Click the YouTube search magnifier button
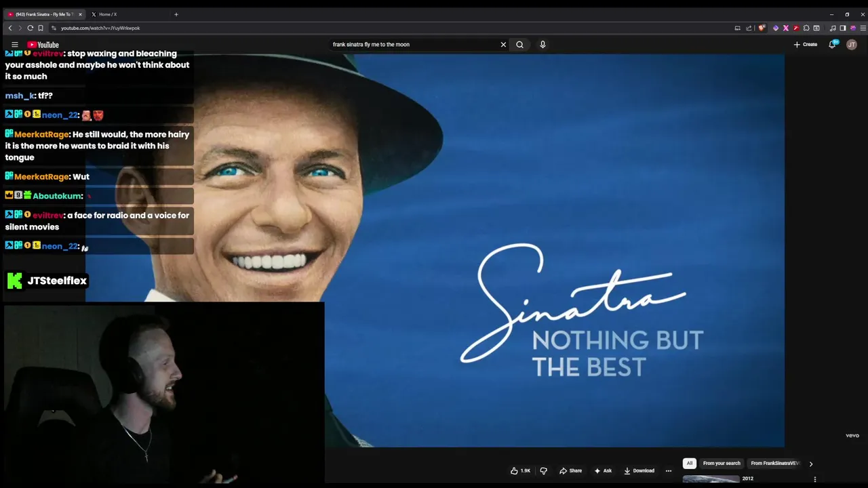Image resolution: width=868 pixels, height=488 pixels. point(519,45)
